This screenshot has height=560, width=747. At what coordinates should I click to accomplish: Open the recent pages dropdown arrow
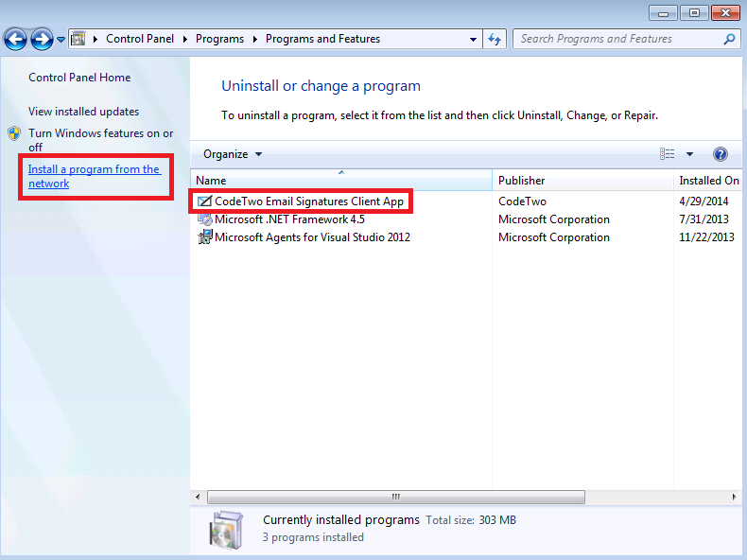coord(61,40)
